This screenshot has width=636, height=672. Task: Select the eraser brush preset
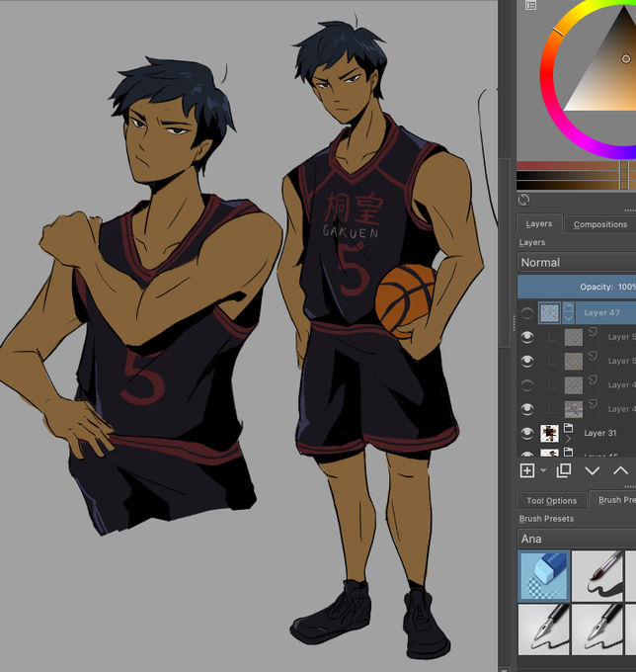[544, 575]
